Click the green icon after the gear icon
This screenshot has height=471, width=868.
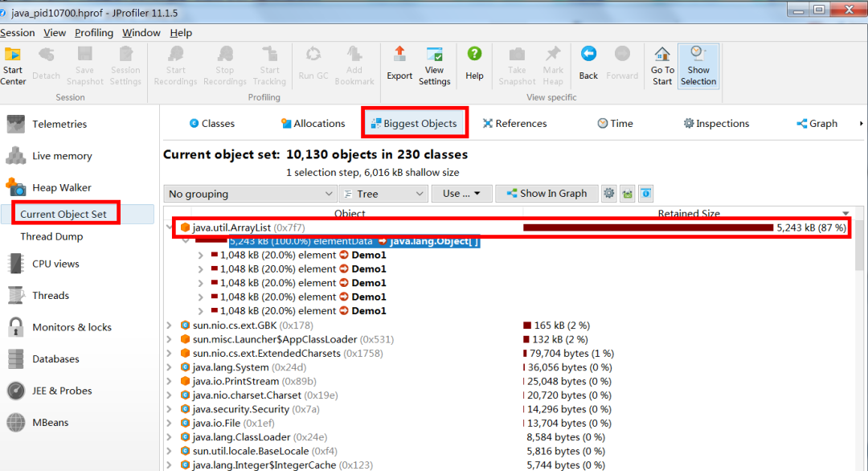(627, 193)
